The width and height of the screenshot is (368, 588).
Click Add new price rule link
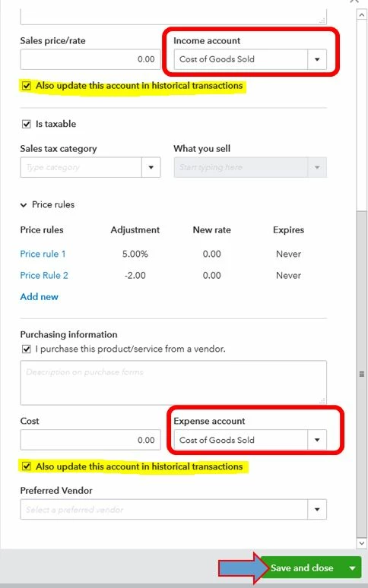(x=39, y=296)
